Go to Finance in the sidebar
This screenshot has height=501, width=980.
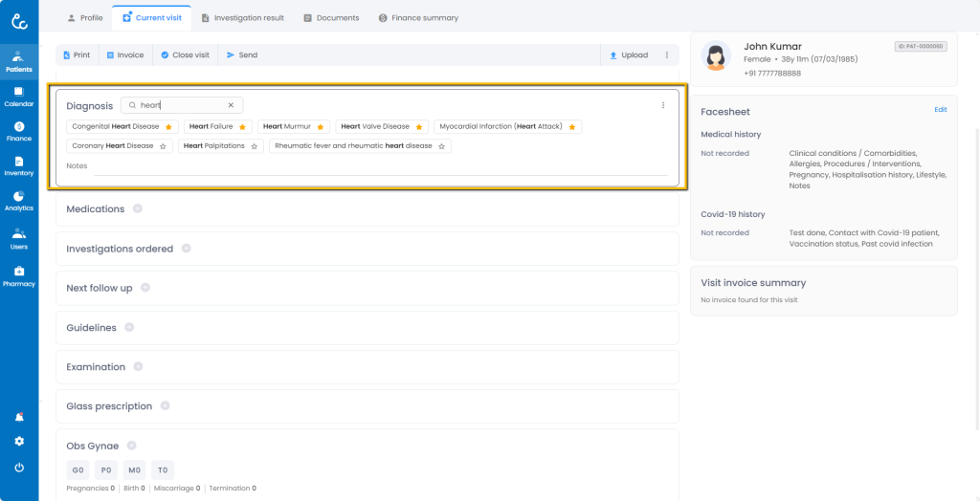pyautogui.click(x=18, y=131)
